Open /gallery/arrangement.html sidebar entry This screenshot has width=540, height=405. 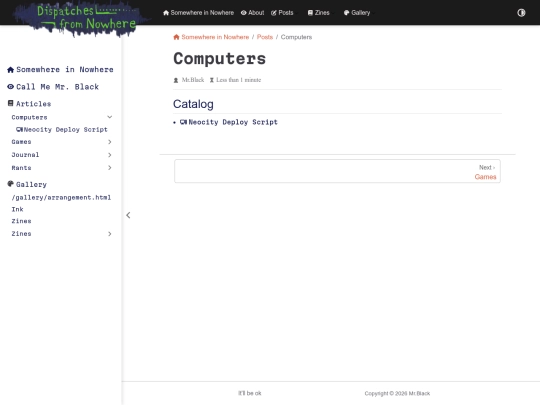(x=61, y=198)
